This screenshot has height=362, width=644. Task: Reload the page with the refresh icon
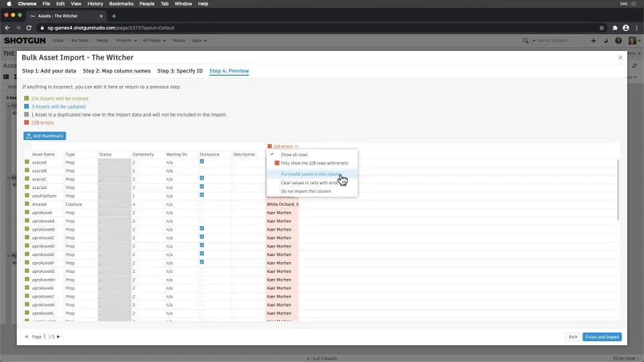(29, 28)
